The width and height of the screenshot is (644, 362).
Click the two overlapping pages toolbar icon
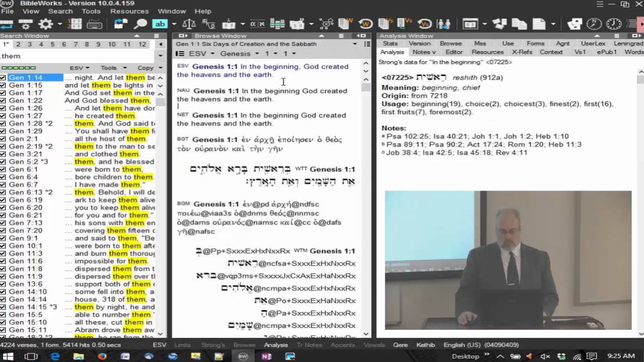[519, 24]
